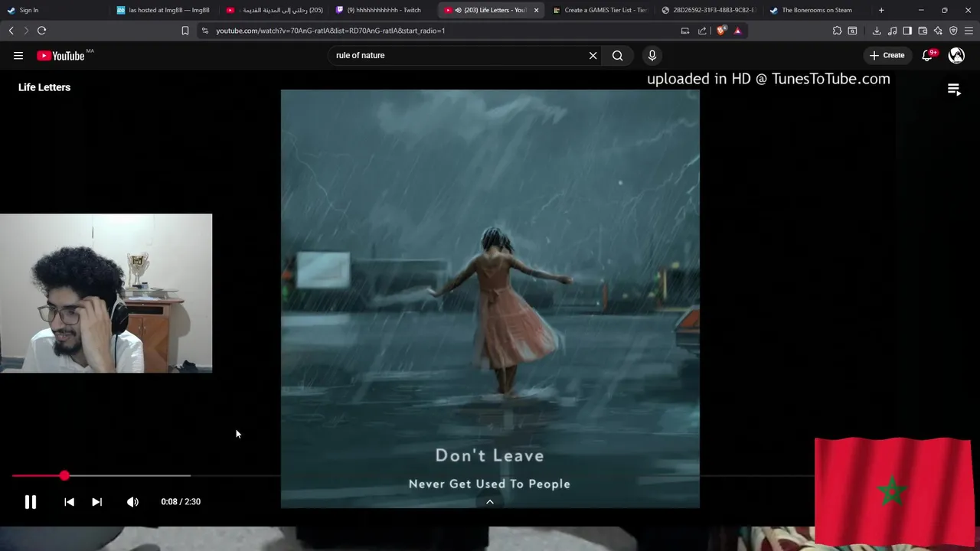Open the playlist queue icon
The height and width of the screenshot is (551, 980).
(954, 90)
